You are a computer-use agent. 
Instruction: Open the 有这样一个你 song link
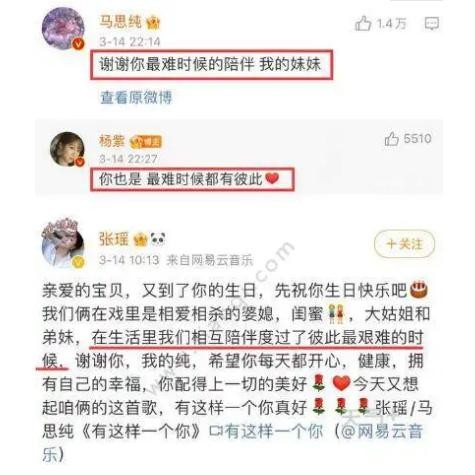click(x=266, y=431)
